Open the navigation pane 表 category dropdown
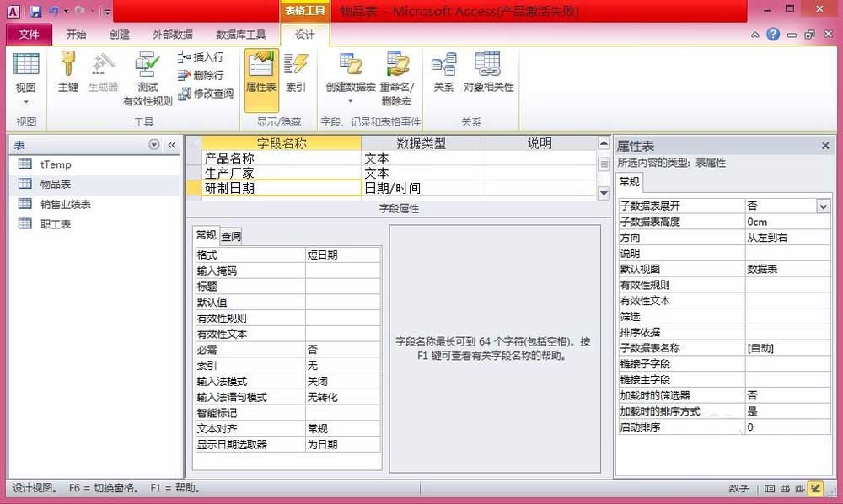843x504 pixels. pos(153,144)
